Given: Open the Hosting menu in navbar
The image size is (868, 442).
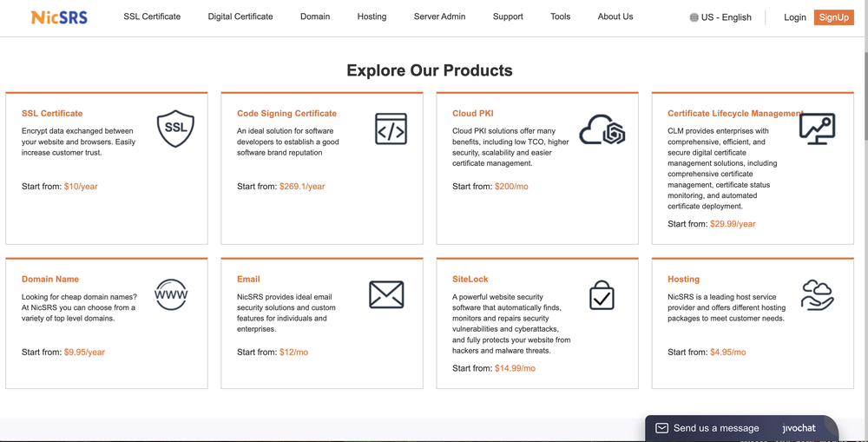Looking at the screenshot, I should pyautogui.click(x=372, y=16).
